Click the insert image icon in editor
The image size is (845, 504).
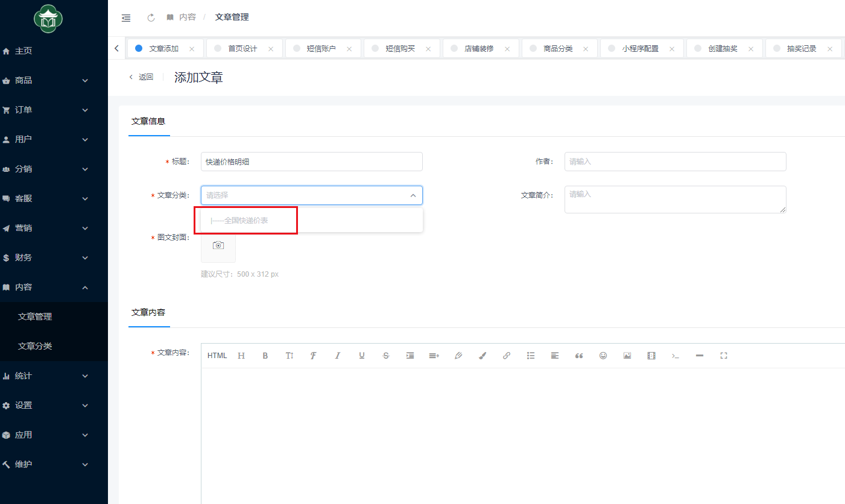click(x=627, y=356)
